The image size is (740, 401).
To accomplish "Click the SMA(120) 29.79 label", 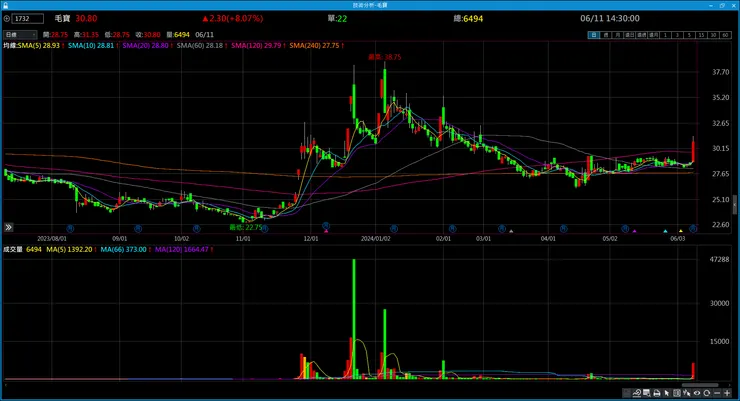I will coord(256,45).
